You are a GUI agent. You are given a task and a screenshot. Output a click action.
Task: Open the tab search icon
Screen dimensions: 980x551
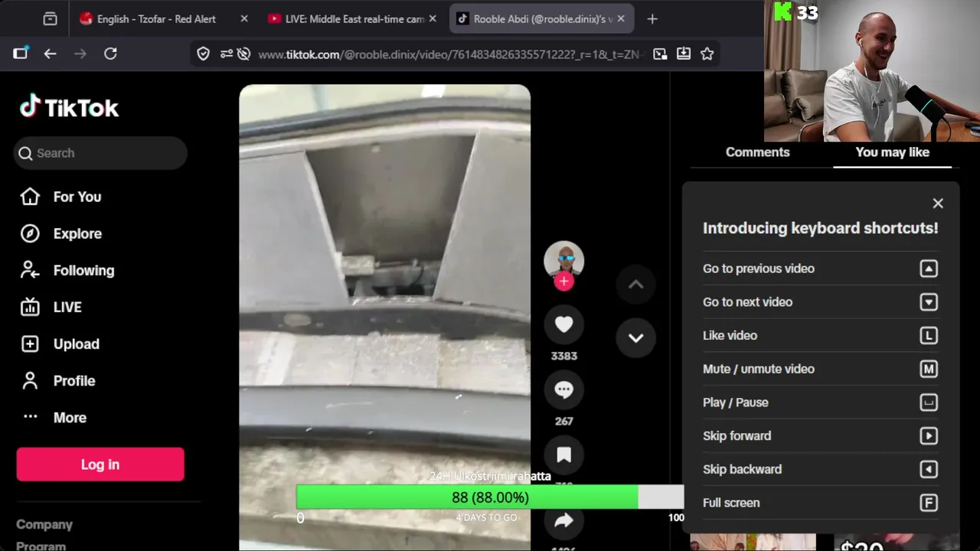pos(50,19)
